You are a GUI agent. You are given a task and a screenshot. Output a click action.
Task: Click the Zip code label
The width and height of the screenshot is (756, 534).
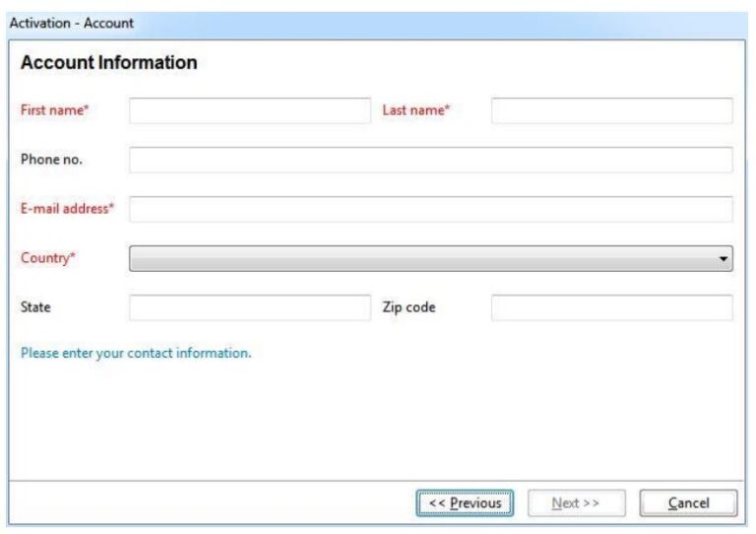[409, 307]
